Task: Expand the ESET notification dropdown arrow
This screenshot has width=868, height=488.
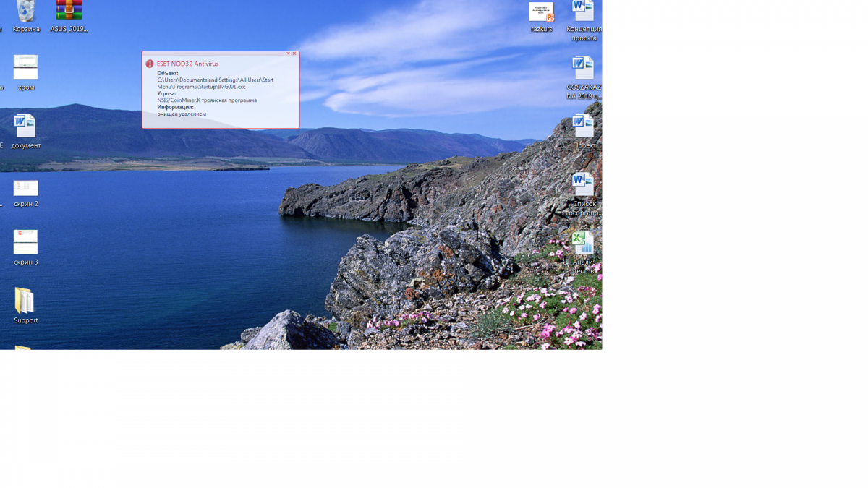Action: point(288,53)
